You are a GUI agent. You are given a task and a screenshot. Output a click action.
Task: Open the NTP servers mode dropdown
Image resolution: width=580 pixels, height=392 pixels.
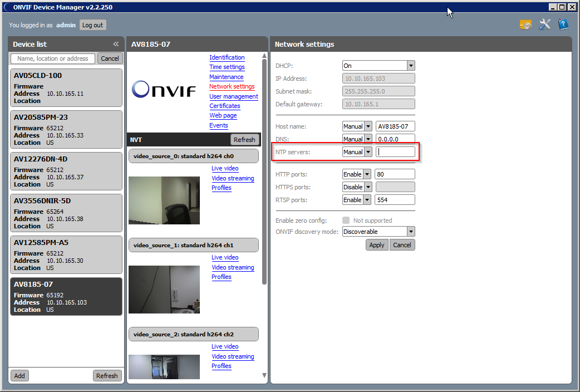357,152
